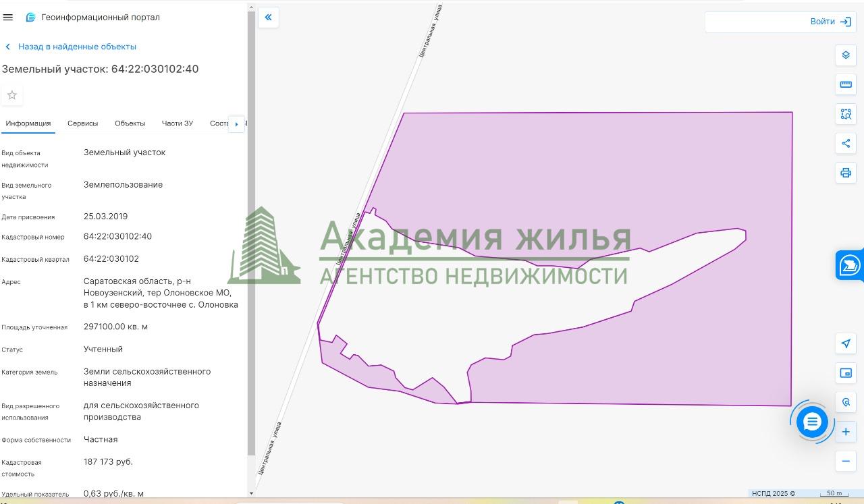Click the value 0,63 руб./кв. м

point(113,494)
